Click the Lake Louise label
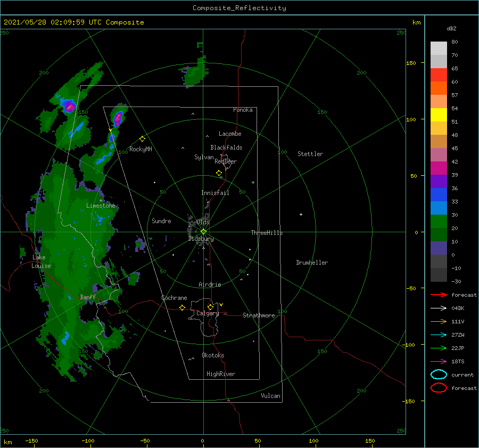479x448 pixels. [41, 262]
